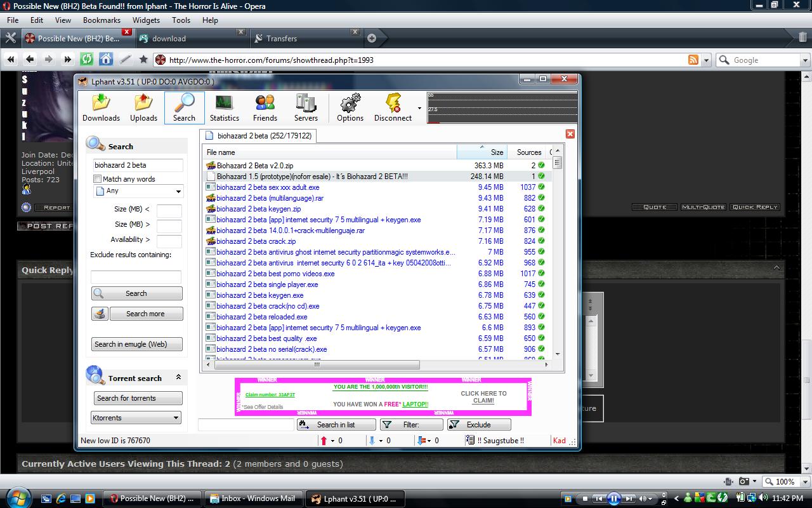Open the file type dropdown showing Any
The image size is (812, 508).
[138, 191]
